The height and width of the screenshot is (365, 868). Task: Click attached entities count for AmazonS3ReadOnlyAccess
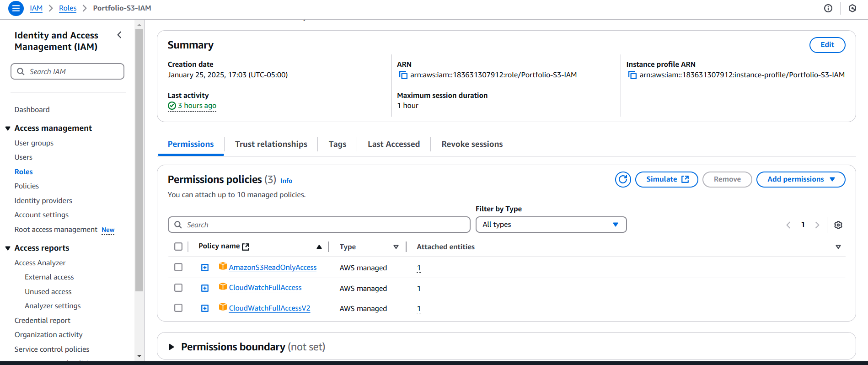pos(418,268)
